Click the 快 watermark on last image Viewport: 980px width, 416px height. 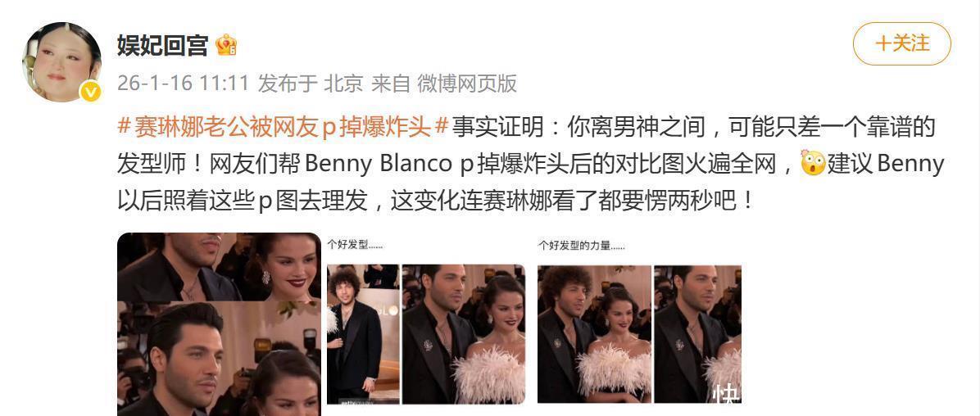726,394
